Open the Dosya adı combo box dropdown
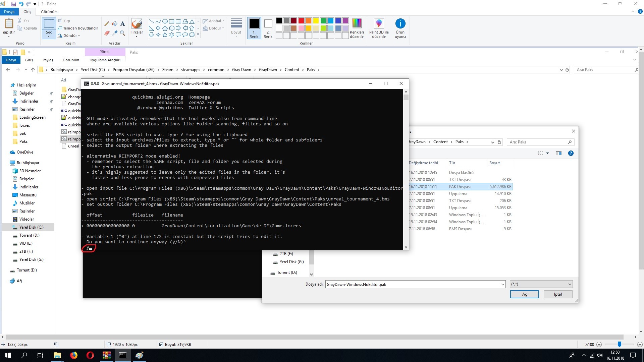The image size is (644, 362). (x=502, y=284)
